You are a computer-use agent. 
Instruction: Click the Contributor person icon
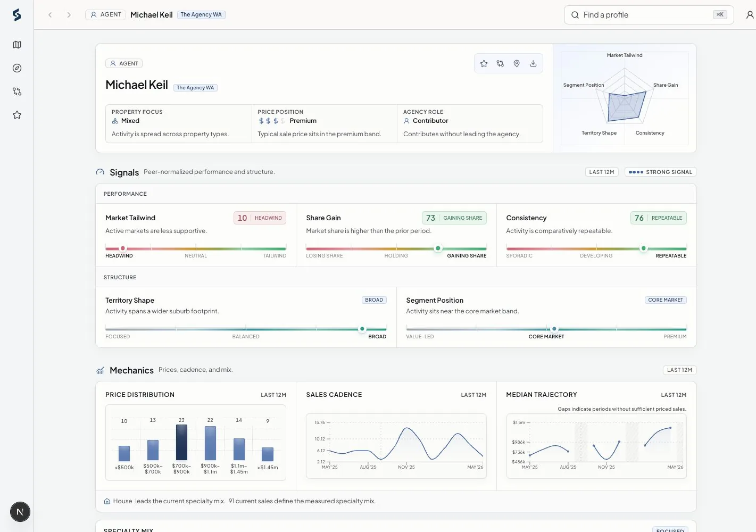[x=406, y=121]
